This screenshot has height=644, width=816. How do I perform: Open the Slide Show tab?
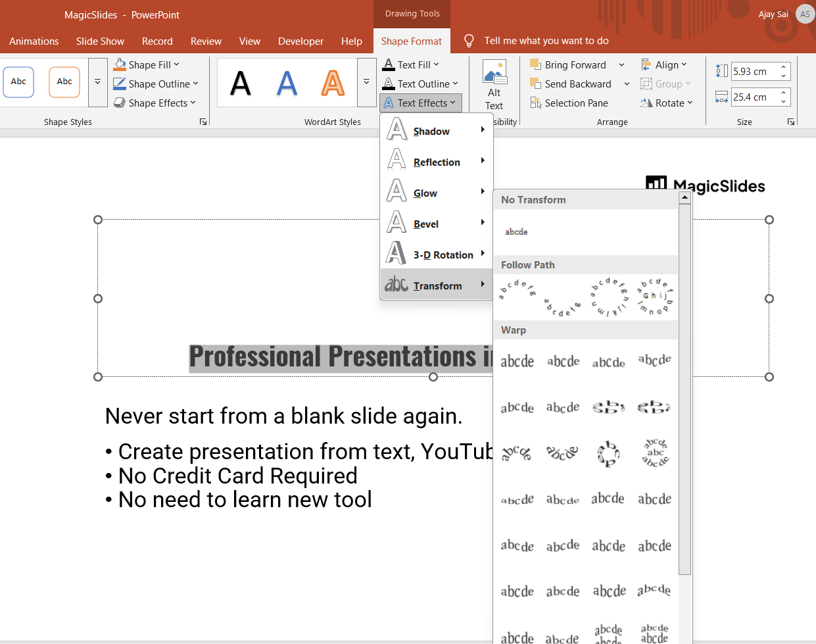pos(100,41)
